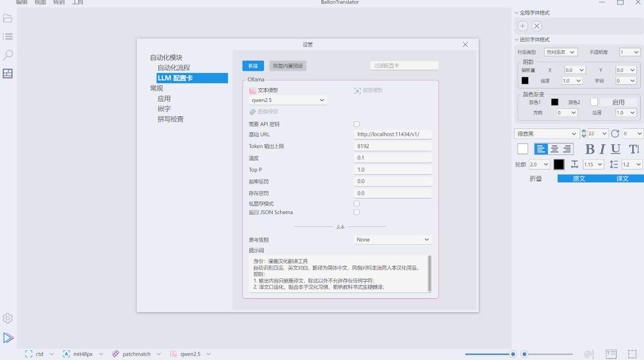Enable the 低显存模式 checkbox
Image resolution: width=644 pixels, height=360 pixels.
tap(356, 204)
